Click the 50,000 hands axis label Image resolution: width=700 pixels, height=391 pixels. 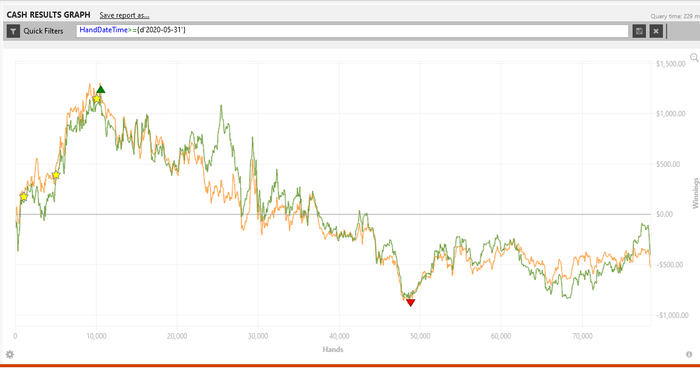coord(420,336)
